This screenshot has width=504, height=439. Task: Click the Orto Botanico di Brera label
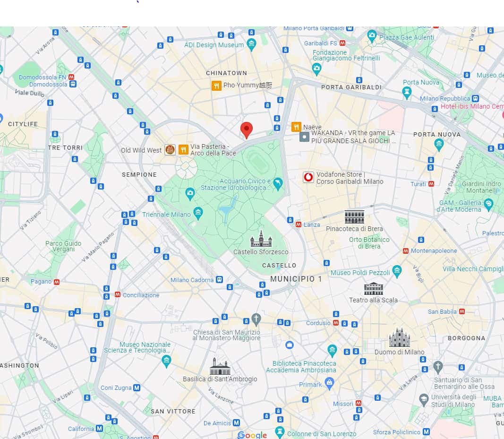[x=369, y=243]
